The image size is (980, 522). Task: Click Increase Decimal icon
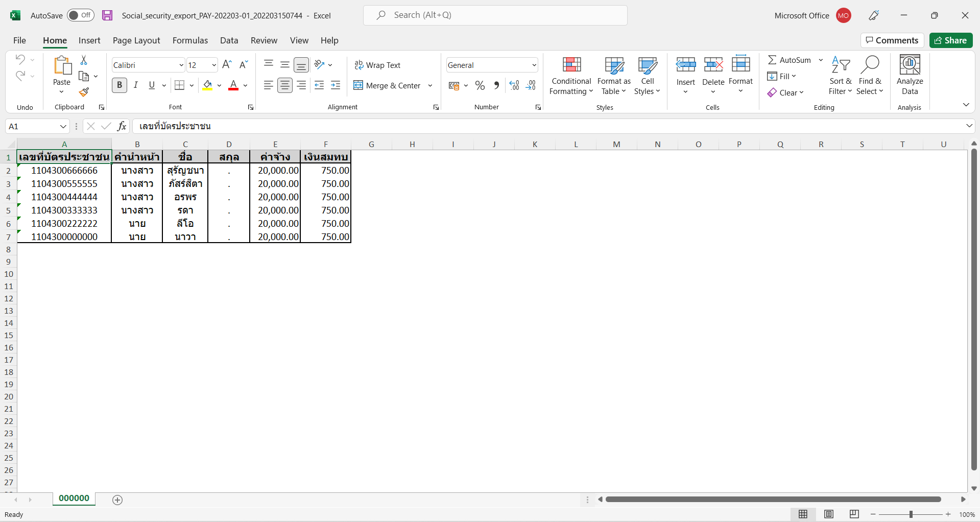[514, 85]
